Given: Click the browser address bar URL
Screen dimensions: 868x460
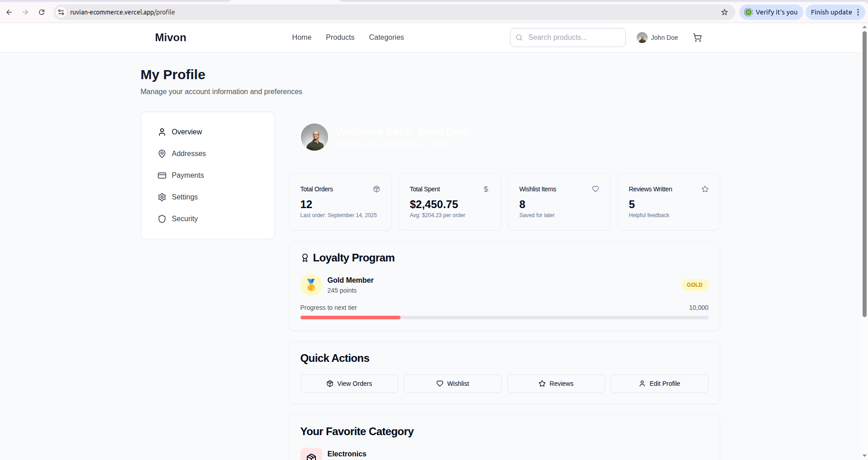Looking at the screenshot, I should (123, 12).
